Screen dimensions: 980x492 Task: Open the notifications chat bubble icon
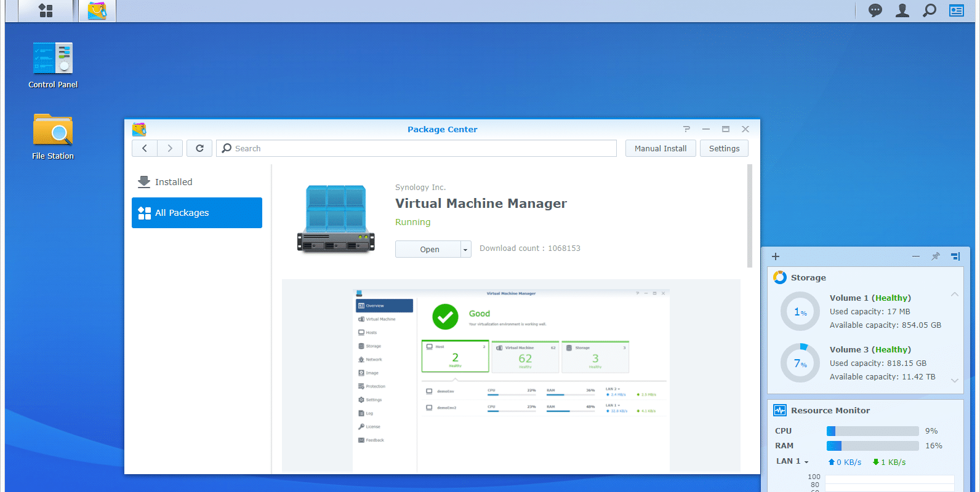pyautogui.click(x=875, y=10)
